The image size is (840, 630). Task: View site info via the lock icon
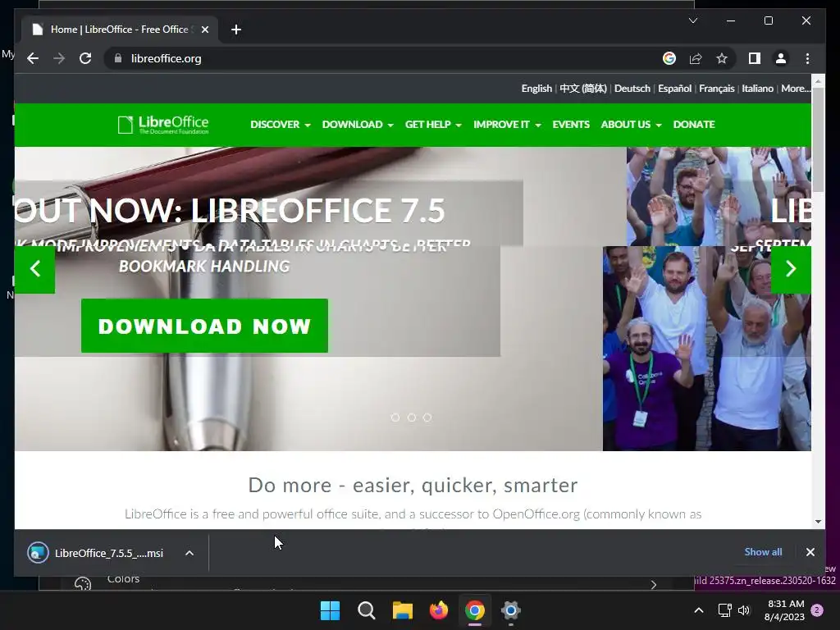point(118,58)
